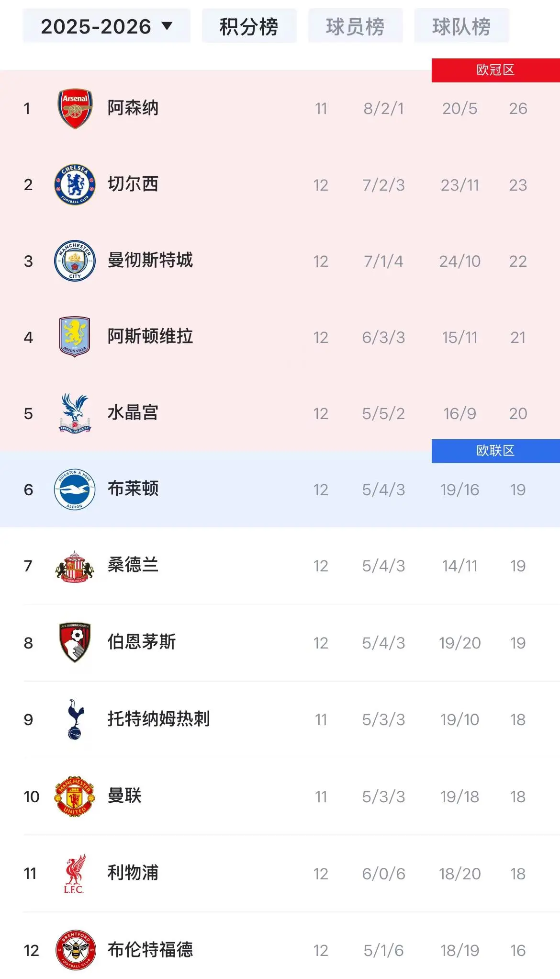This screenshot has width=560, height=979.
Task: Click the Liverpool L.F.C. crest
Action: click(75, 874)
